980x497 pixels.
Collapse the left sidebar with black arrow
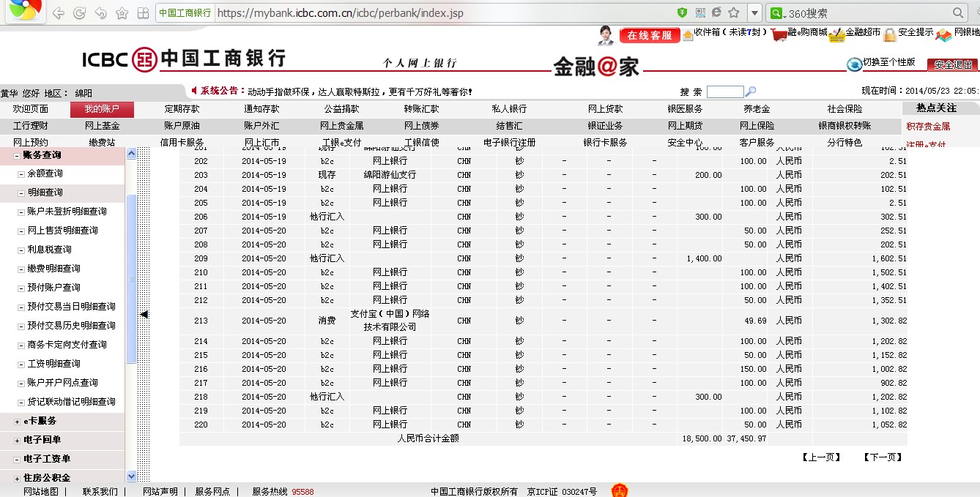coord(144,314)
